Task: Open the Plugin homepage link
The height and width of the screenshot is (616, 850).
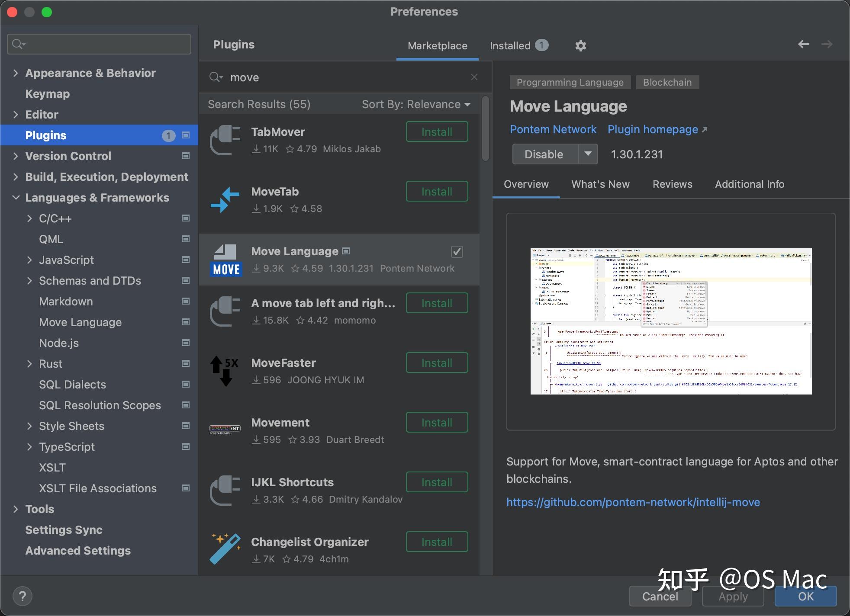Action: 657,129
